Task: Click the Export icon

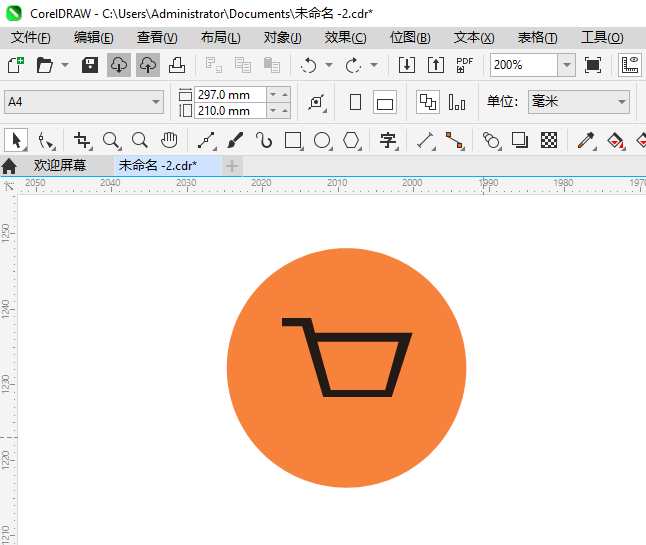Action: [x=436, y=65]
